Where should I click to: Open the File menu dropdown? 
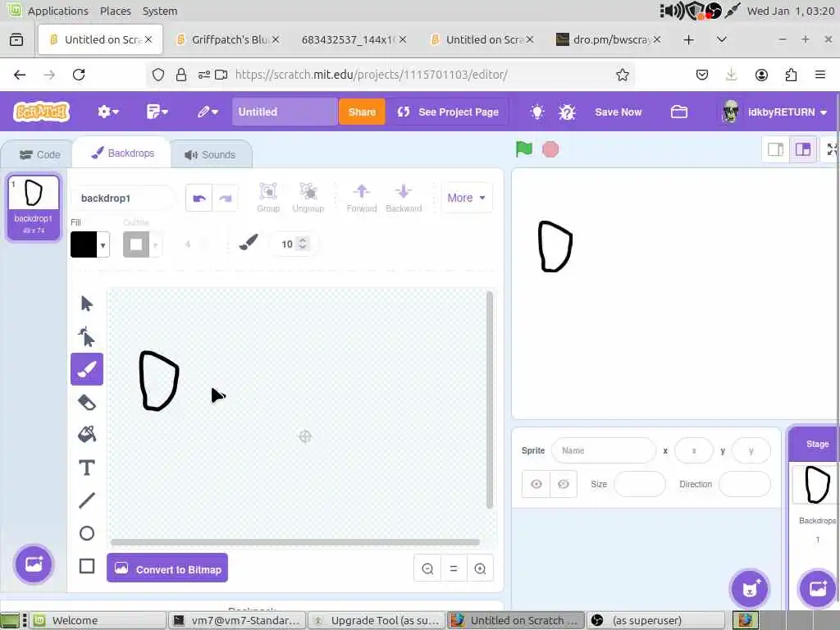157,112
